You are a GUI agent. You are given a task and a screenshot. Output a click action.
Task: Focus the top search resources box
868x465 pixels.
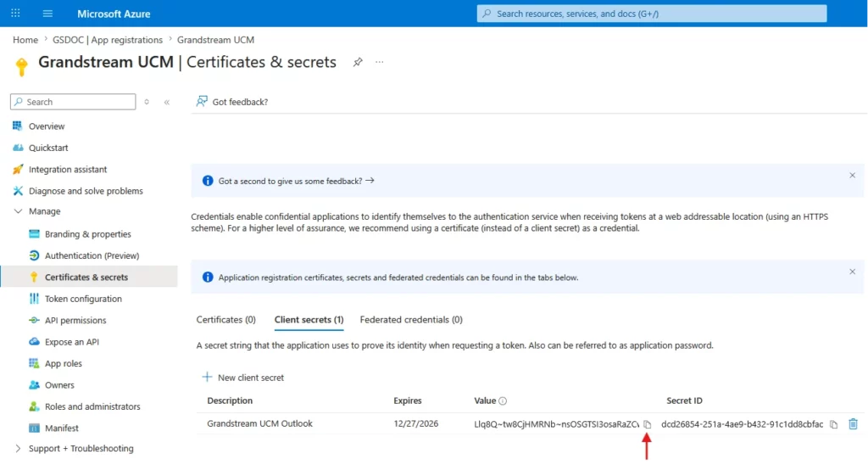tap(652, 14)
